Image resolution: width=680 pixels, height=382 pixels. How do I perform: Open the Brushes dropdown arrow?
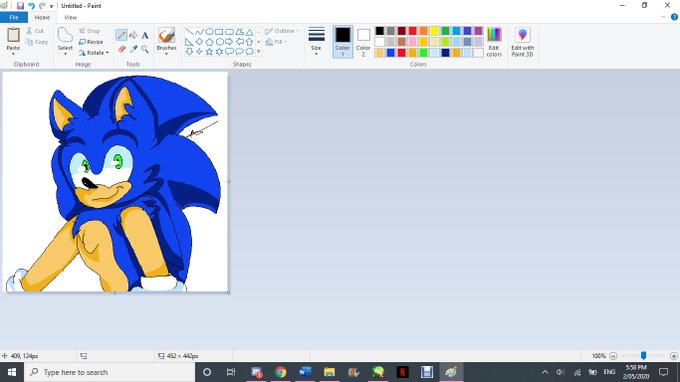[167, 54]
